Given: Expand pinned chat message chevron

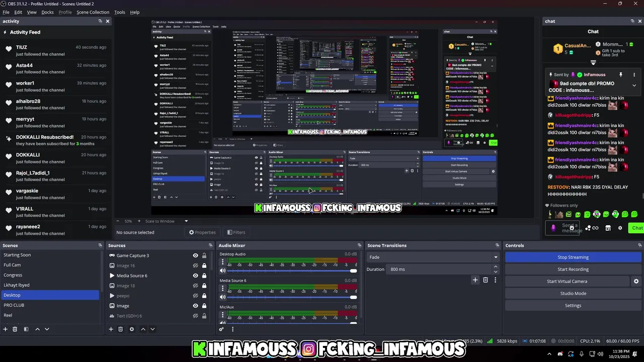Looking at the screenshot, I should [634, 85].
